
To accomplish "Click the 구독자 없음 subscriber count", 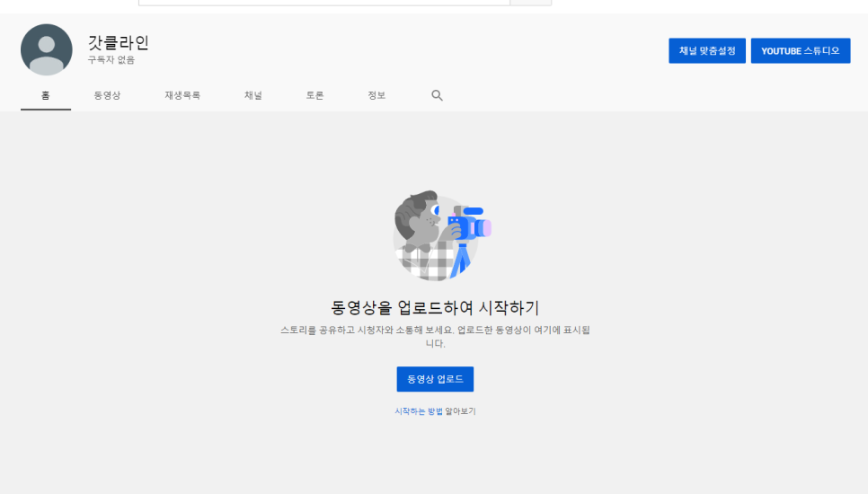I will coord(111,60).
